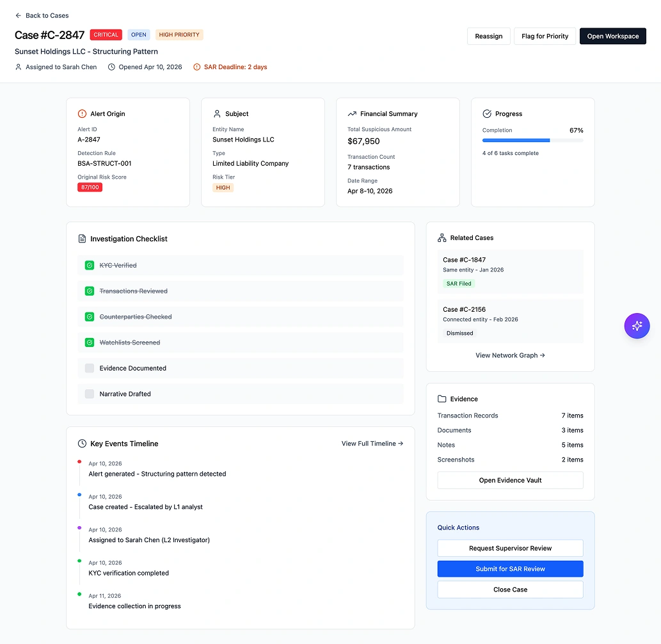The image size is (661, 644).
Task: Open View Full Timeline
Action: click(x=372, y=443)
